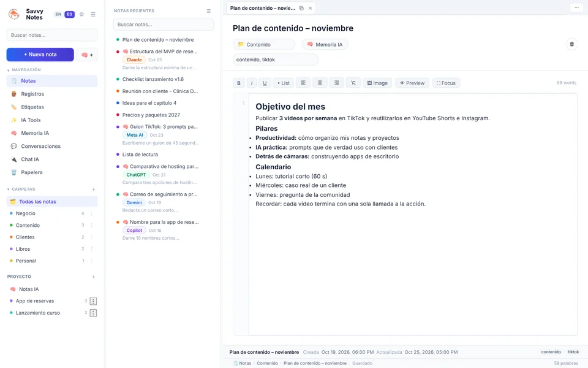Click recent notes Buscar notas field
Viewport: 588px width, 368px height.
point(163,25)
